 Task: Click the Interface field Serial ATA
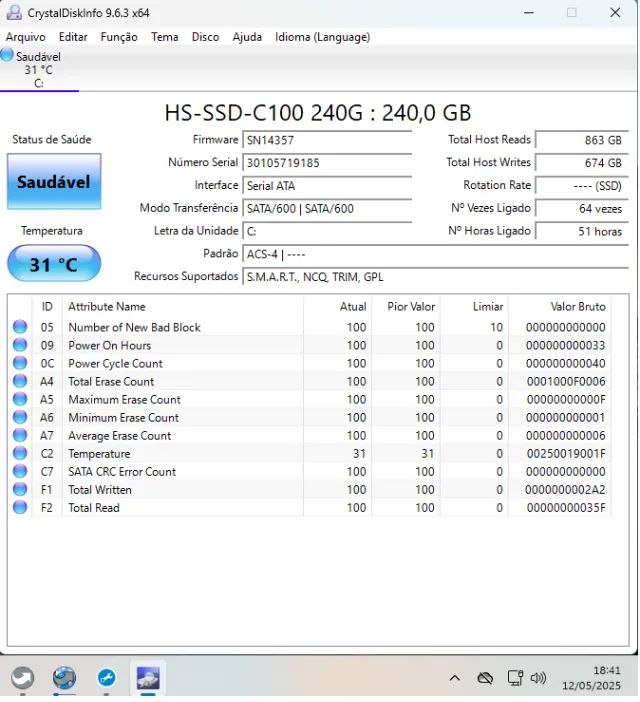[x=327, y=186]
